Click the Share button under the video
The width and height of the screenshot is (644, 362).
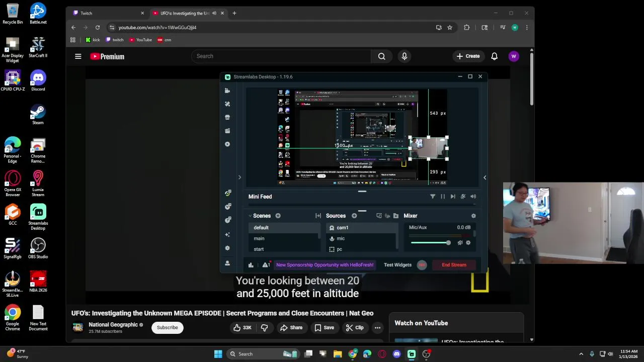coord(291,328)
